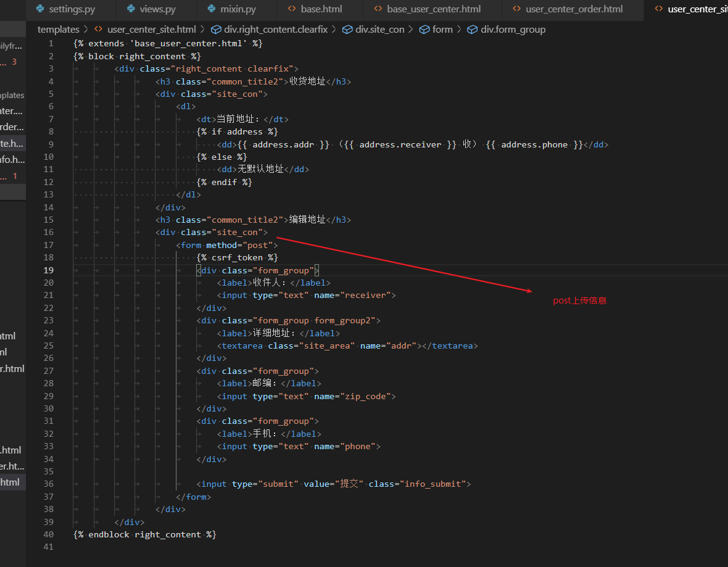Screen dimensions: 728x567
Task: Select the 'er.ht...' file in sidebar
Action: click(x=12, y=466)
